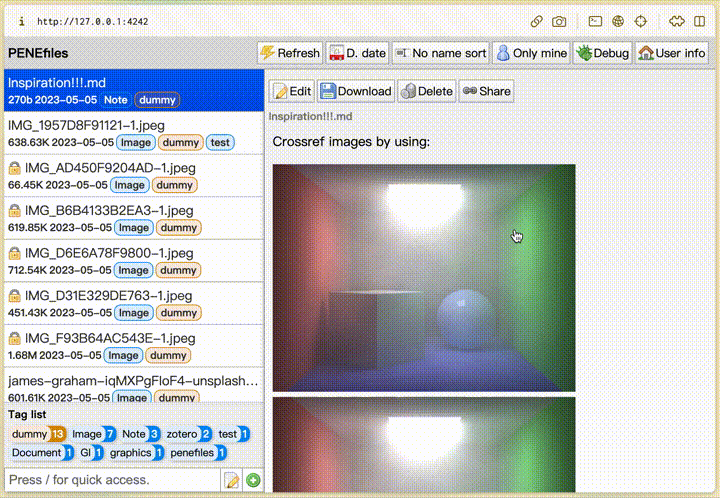Click the green add file icon

[253, 481]
